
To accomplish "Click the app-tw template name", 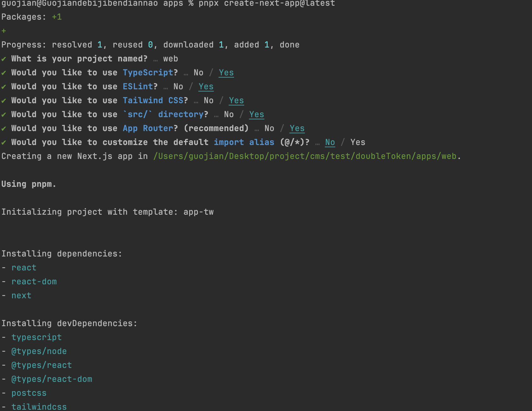I will coord(199,212).
